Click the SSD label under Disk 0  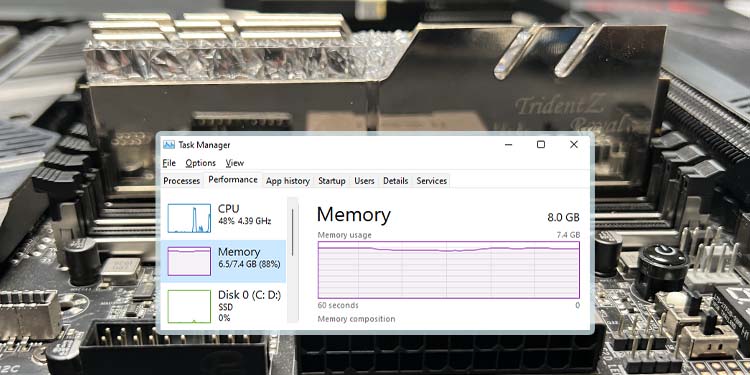pyautogui.click(x=225, y=307)
